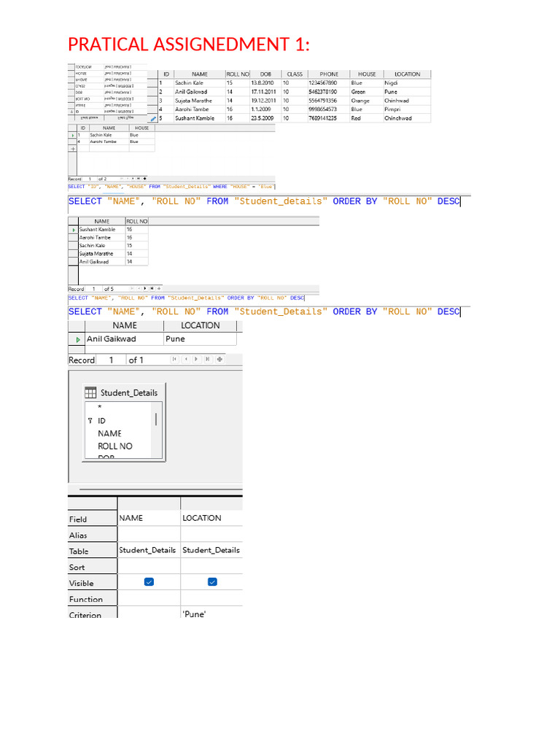The height and width of the screenshot is (747, 560).
Task: Click the HOUSE column header in the top table
Action: [367, 74]
